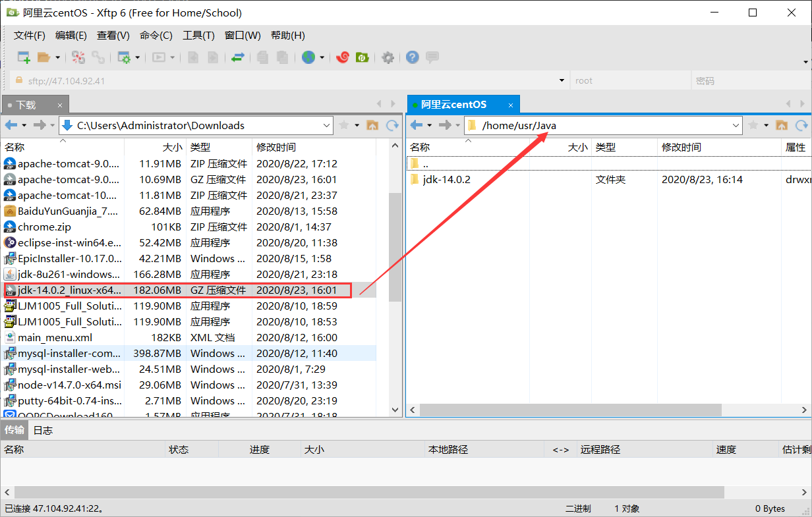The width and height of the screenshot is (812, 517).
Task: Click the transfer play toolbar icon
Action: pos(159,57)
